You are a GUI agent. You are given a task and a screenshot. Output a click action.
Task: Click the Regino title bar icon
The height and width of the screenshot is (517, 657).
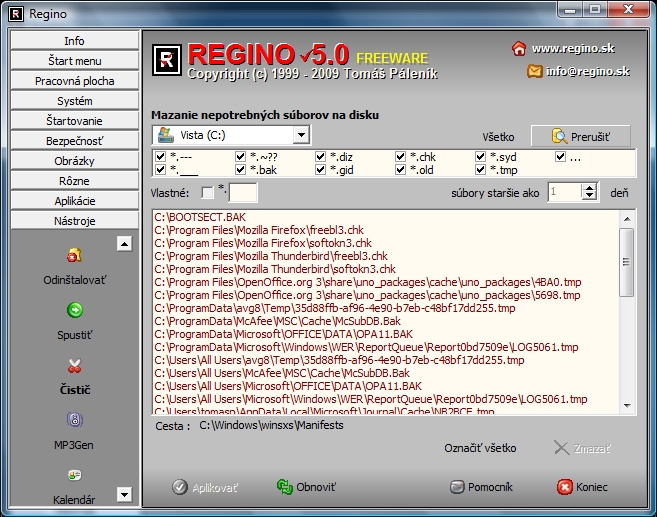(x=16, y=14)
